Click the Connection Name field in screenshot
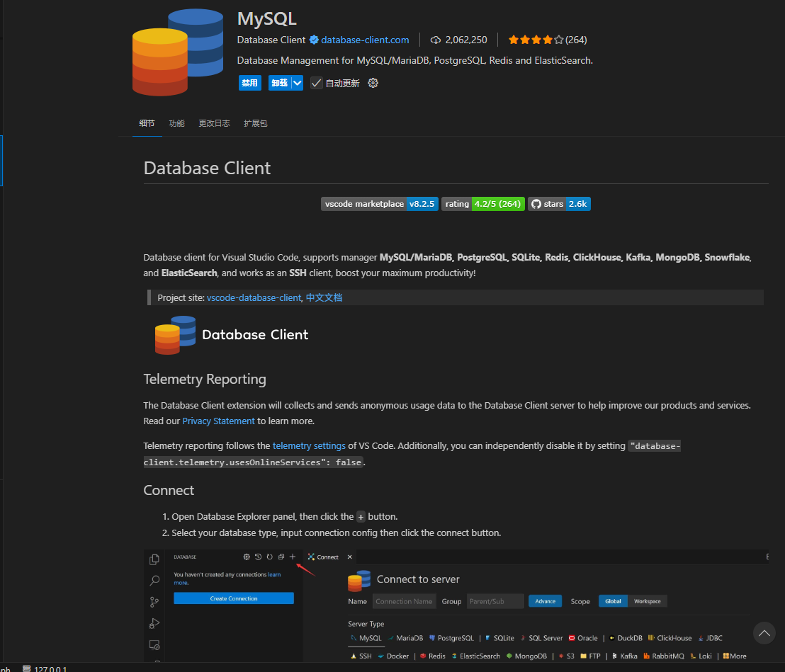785x672 pixels. (404, 601)
